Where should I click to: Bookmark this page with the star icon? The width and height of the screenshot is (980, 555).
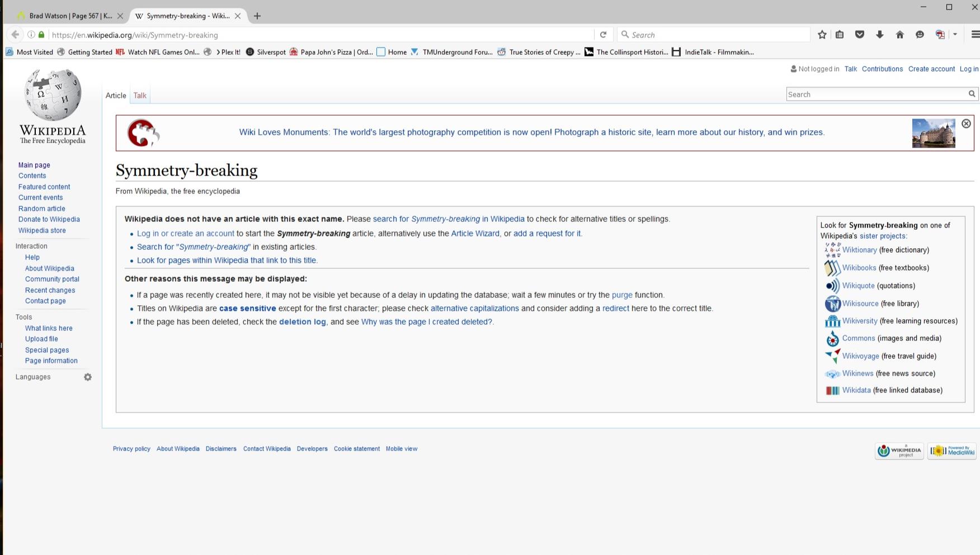(x=822, y=35)
